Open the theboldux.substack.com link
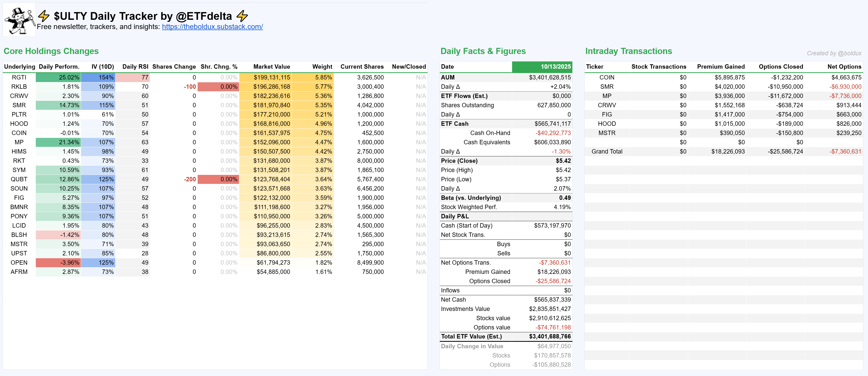Image resolution: width=868 pixels, height=376 pixels. [x=212, y=27]
